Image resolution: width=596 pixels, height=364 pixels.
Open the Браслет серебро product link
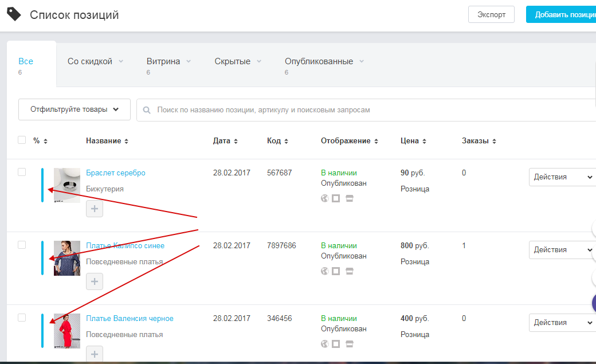[116, 173]
